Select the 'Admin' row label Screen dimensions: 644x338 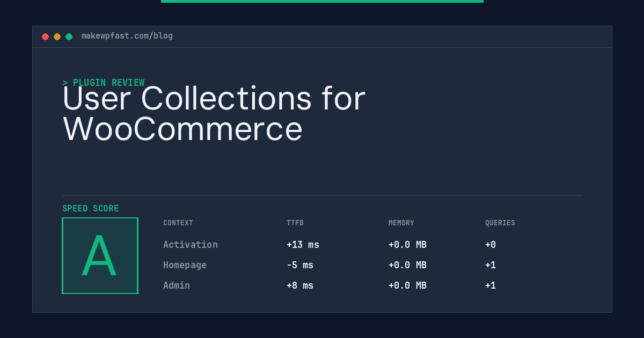177,285
